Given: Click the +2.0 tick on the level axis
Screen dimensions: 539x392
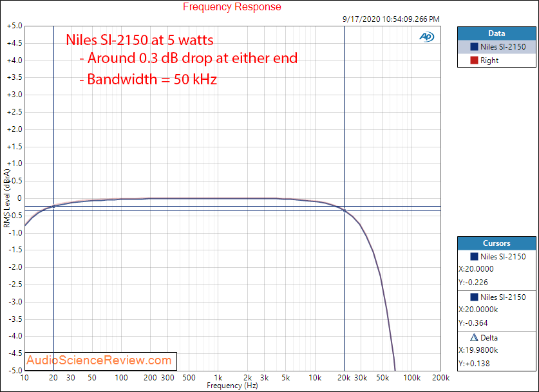Looking at the screenshot, I should [14, 129].
